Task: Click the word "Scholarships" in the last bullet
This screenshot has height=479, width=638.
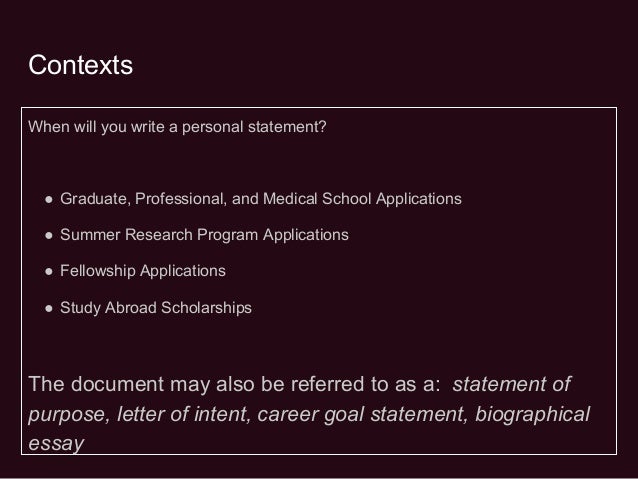Action: 208,307
